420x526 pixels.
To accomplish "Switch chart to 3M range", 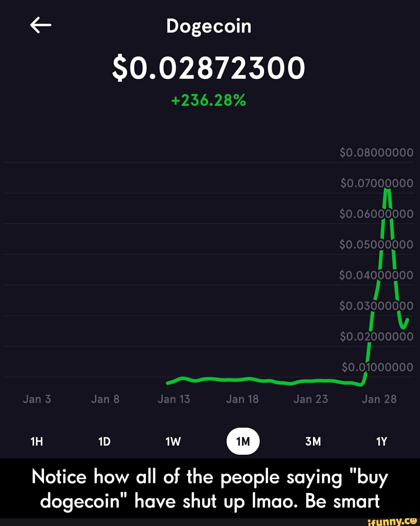I will 313,442.
